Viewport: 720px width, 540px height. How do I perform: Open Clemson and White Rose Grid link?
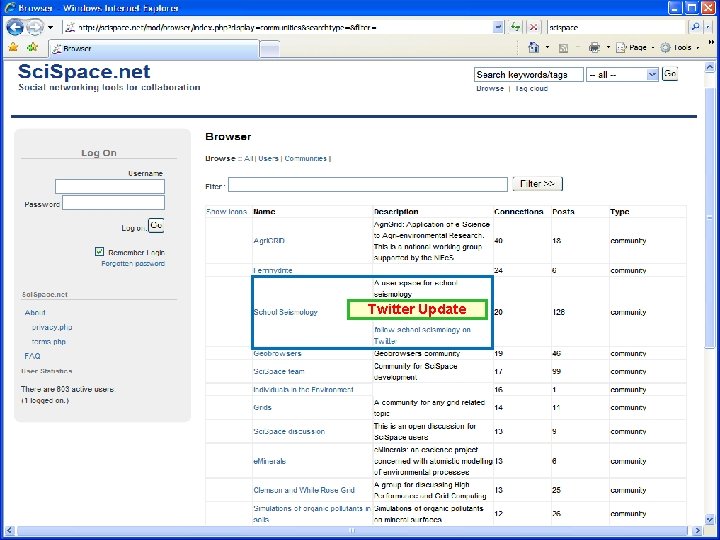click(x=304, y=490)
